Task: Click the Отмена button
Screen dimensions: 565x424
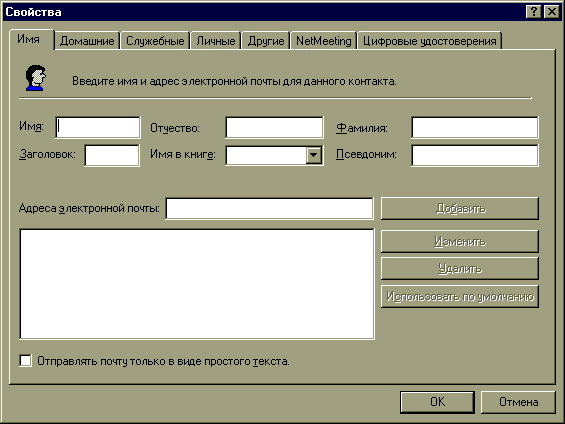Action: point(518,402)
